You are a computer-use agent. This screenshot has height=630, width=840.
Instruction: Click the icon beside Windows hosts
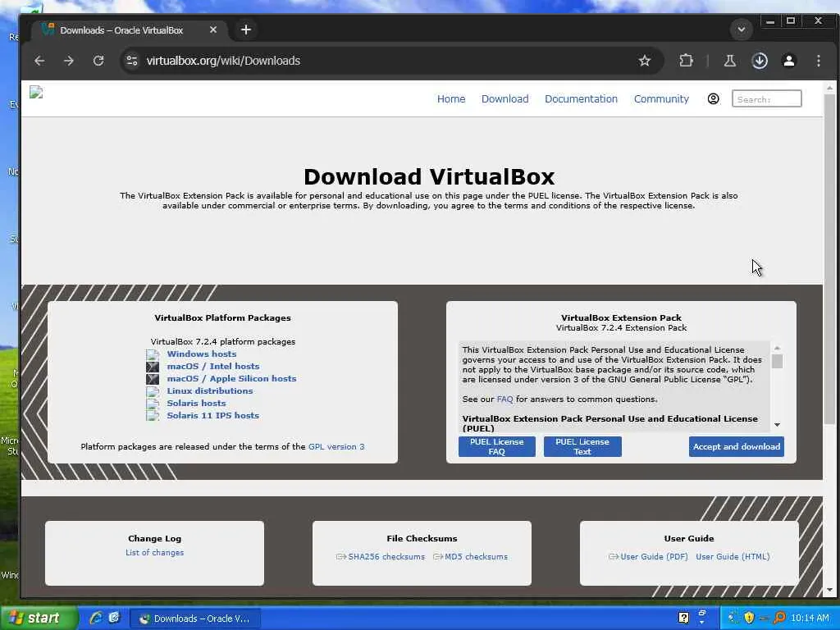click(153, 354)
